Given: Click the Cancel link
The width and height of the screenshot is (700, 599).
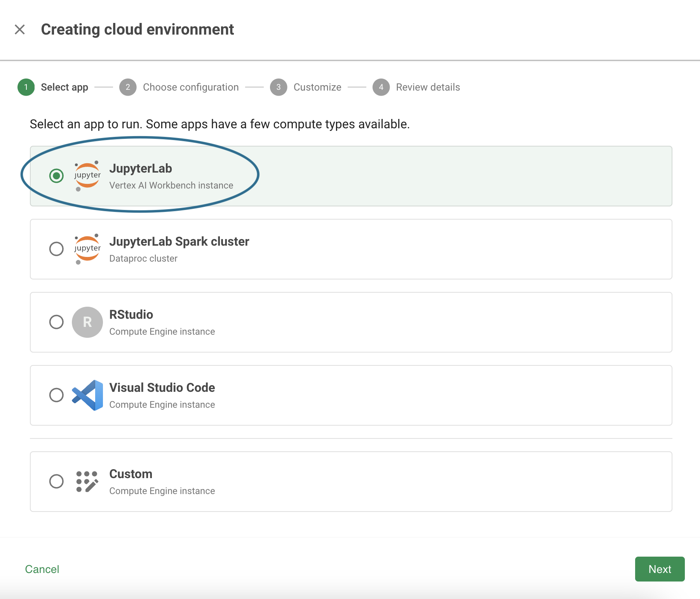Looking at the screenshot, I should point(42,569).
